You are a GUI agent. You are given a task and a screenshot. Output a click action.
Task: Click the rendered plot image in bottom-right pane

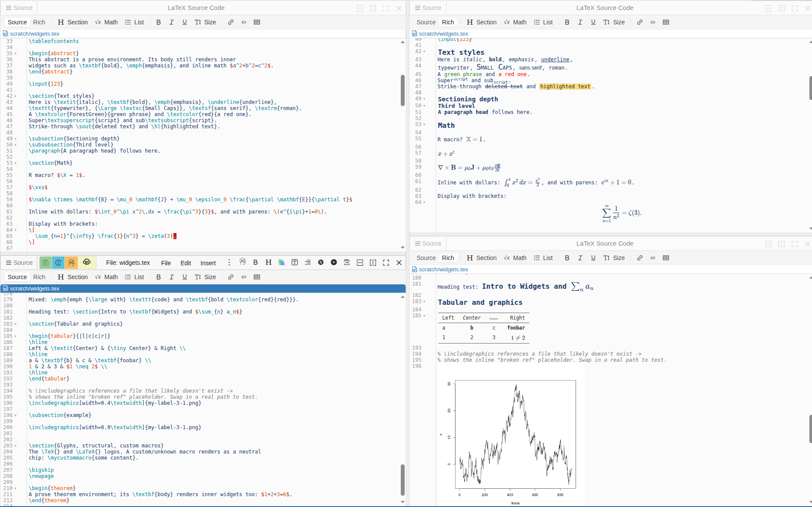pos(511,437)
